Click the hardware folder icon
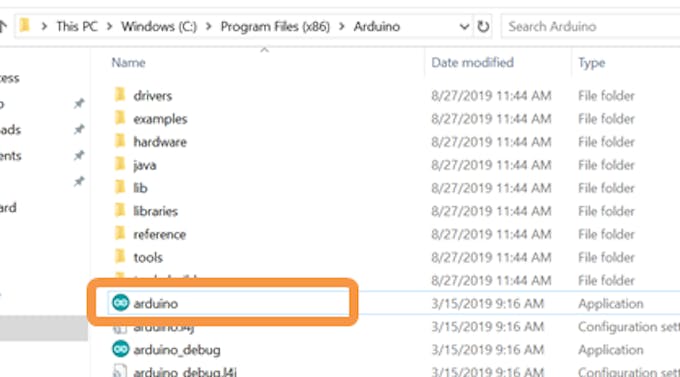The width and height of the screenshot is (680, 377). [x=120, y=141]
